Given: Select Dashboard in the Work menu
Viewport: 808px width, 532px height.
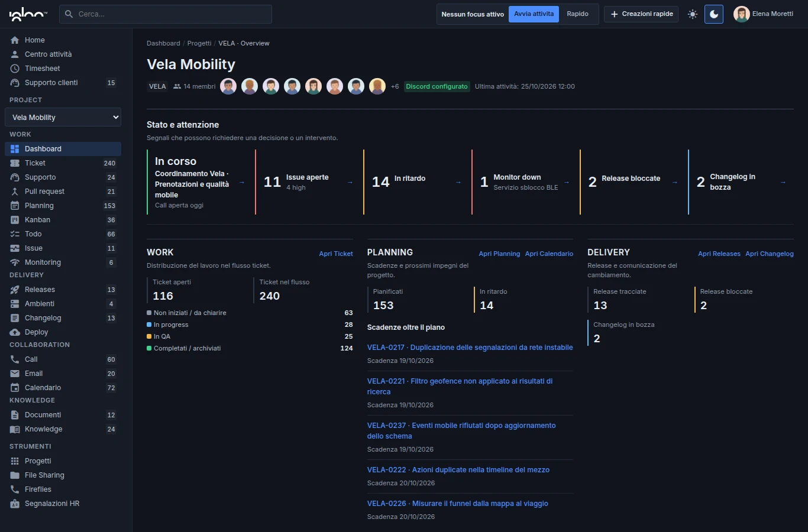Looking at the screenshot, I should (x=63, y=149).
